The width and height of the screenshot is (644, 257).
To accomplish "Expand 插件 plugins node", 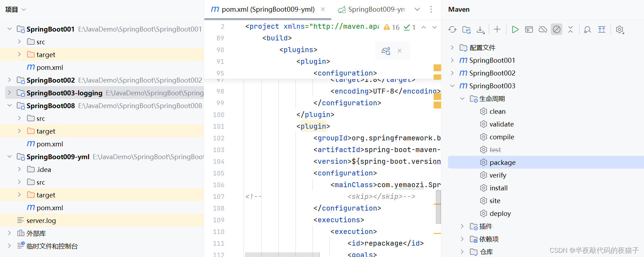I will pyautogui.click(x=462, y=226).
